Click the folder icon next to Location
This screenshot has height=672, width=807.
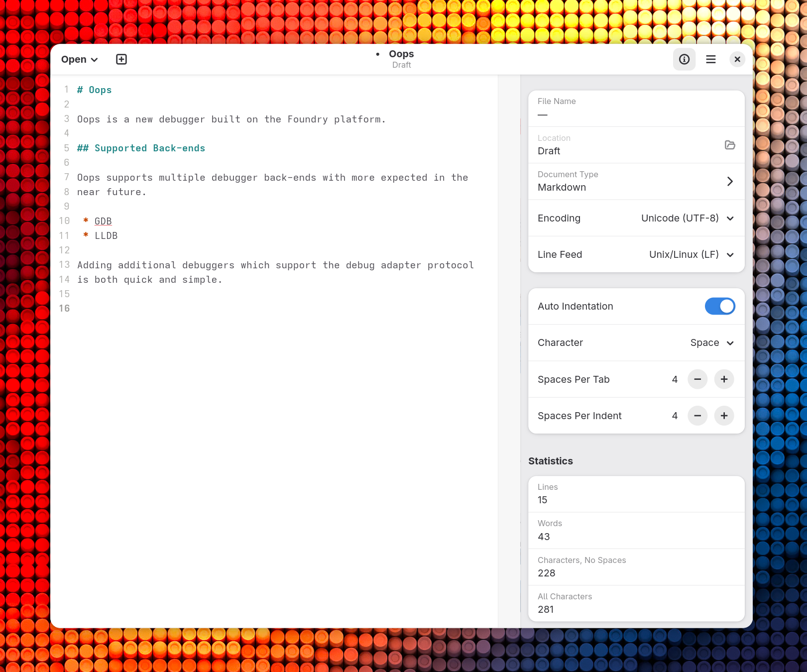(x=730, y=145)
